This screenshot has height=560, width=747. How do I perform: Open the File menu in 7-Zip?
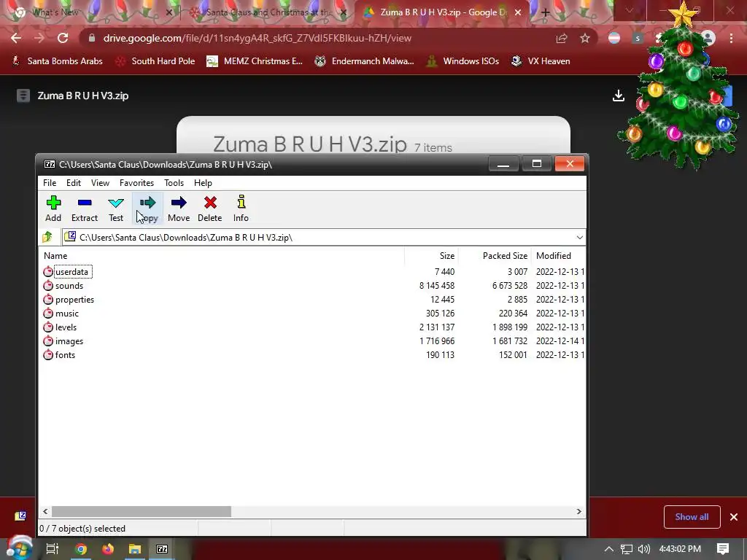pos(50,183)
